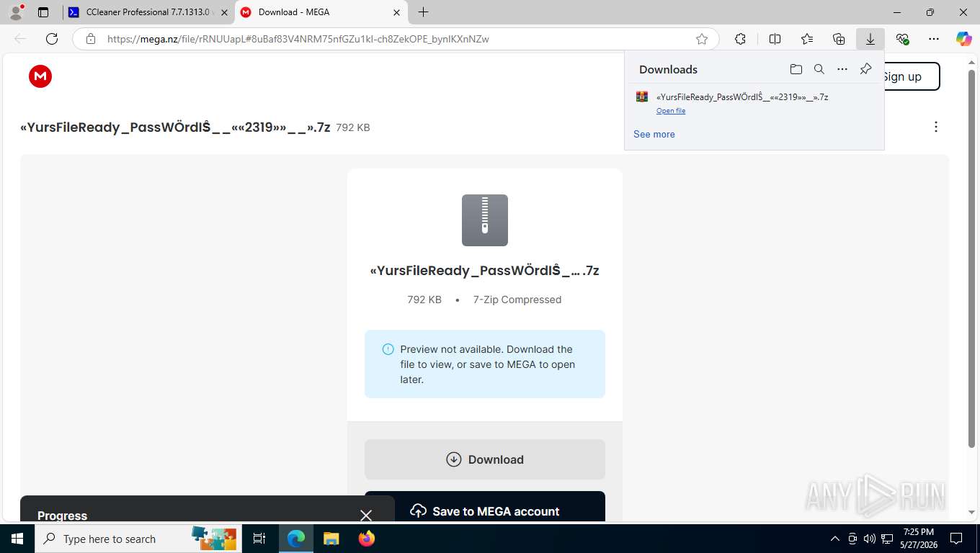
Task: Select the Download - MEGA tab
Action: 321,12
